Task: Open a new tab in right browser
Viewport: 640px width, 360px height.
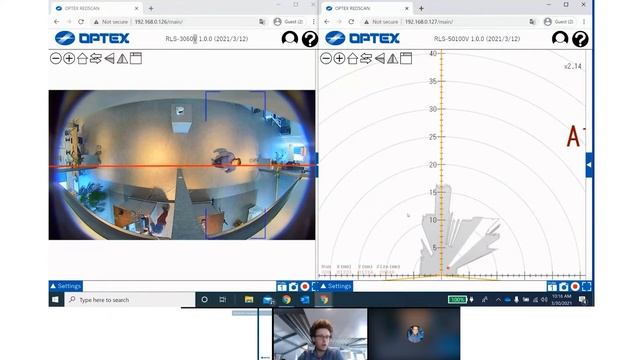Action: tap(421, 8)
